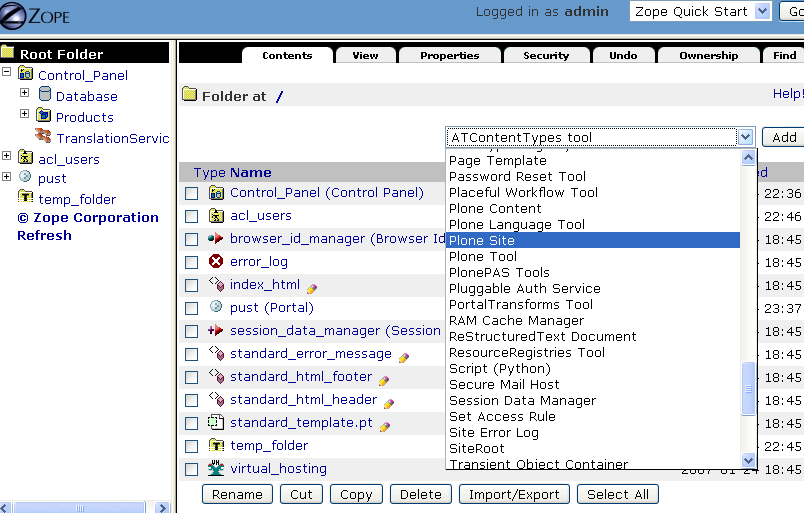The image size is (804, 513).
Task: Open the Ownership tab
Action: tap(709, 55)
